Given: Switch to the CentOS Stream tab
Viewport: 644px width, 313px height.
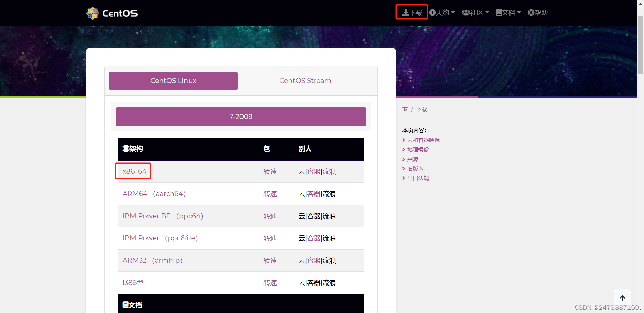Looking at the screenshot, I should pos(305,81).
